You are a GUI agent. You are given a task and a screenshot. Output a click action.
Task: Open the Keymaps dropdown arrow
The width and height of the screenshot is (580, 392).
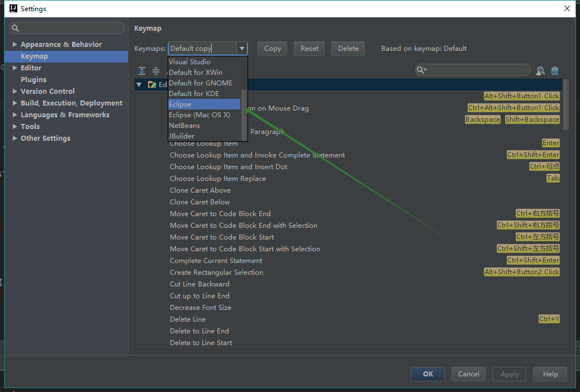(x=242, y=49)
